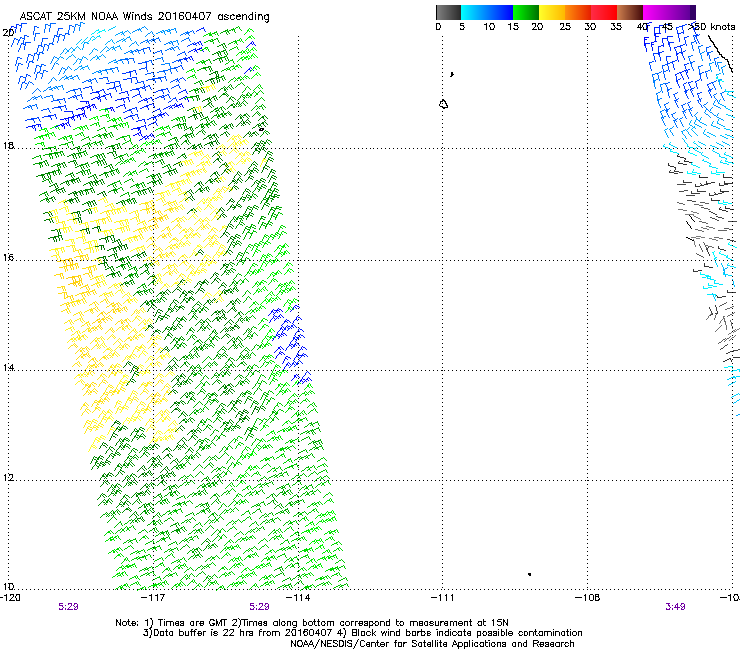This screenshot has width=740, height=650.
Task: Select the '30' legend speed label
Action: pyautogui.click(x=590, y=27)
